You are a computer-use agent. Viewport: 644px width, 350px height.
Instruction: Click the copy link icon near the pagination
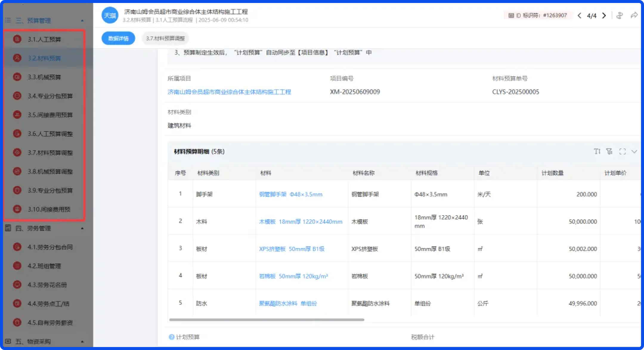[x=620, y=15]
